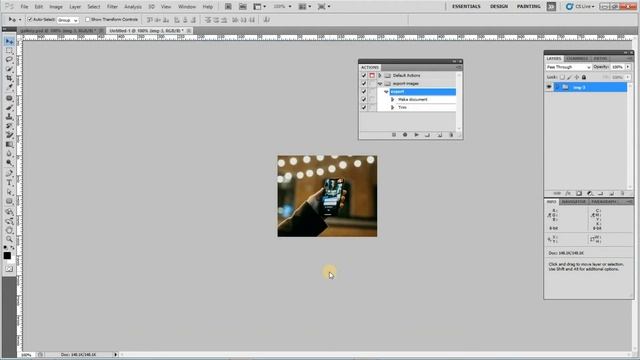Lock all on the selected layer

(584, 77)
